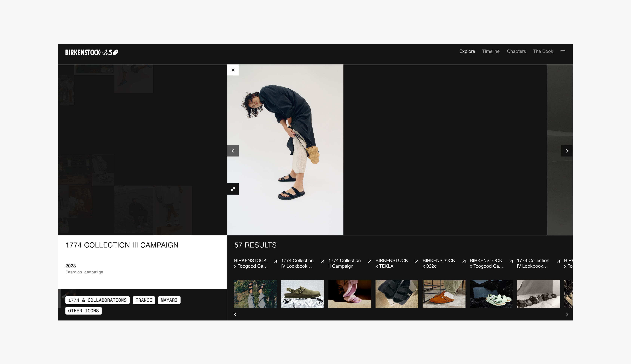
Task: Open Chapters in top navigation
Action: tap(516, 51)
